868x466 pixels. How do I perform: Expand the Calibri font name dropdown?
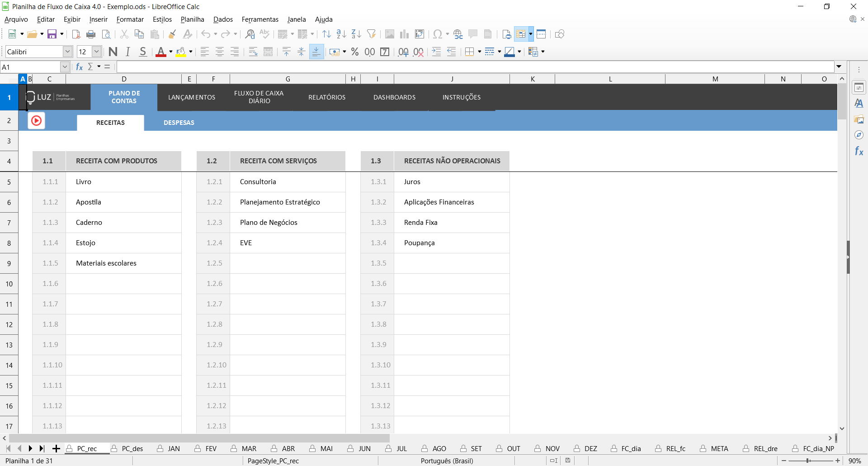tap(67, 52)
